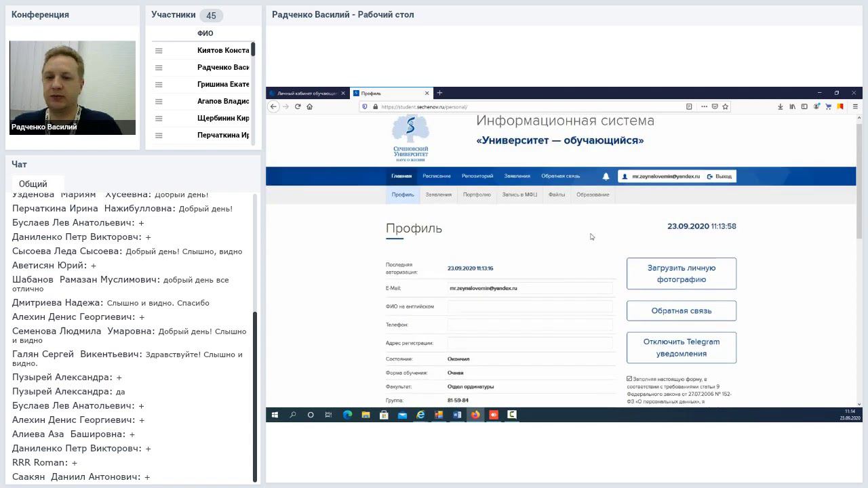This screenshot has width=868, height=488.
Task: Click the browser address bar URL
Action: click(425, 106)
